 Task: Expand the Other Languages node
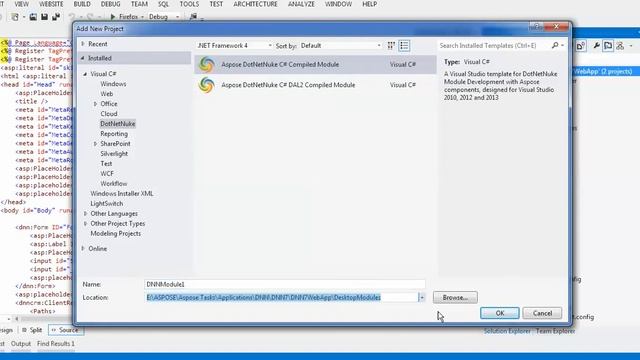pyautogui.click(x=85, y=213)
